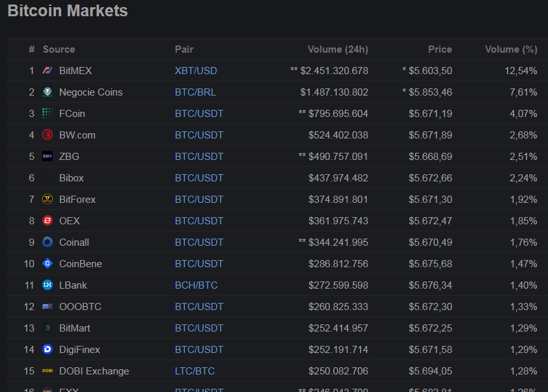Click the DOBI Exchange logo icon

[48, 371]
